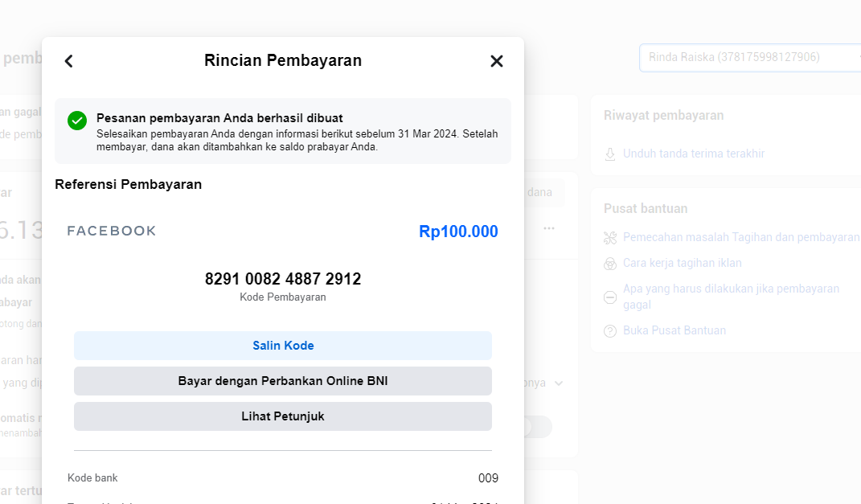
Task: Open the three-dots more options menu
Action: pyautogui.click(x=549, y=228)
